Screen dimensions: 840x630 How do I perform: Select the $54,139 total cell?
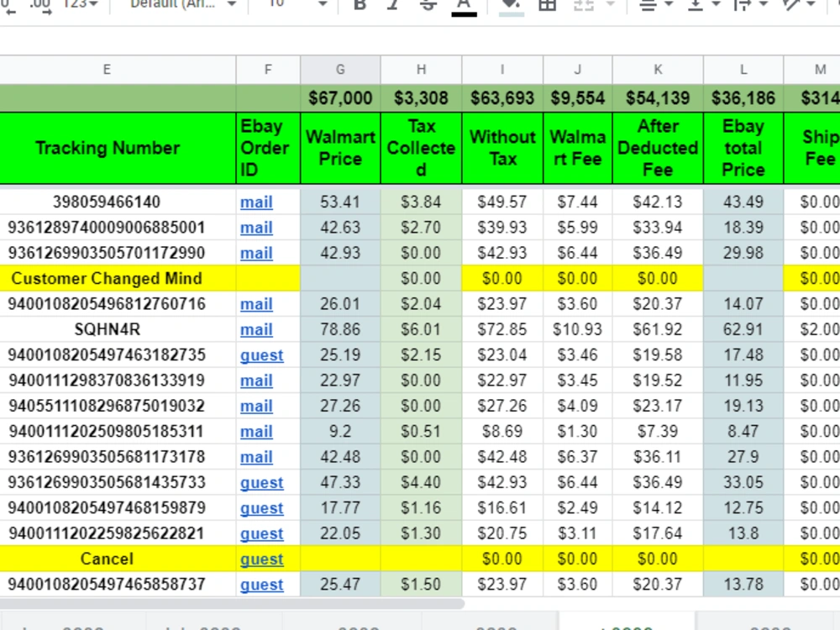pos(658,98)
